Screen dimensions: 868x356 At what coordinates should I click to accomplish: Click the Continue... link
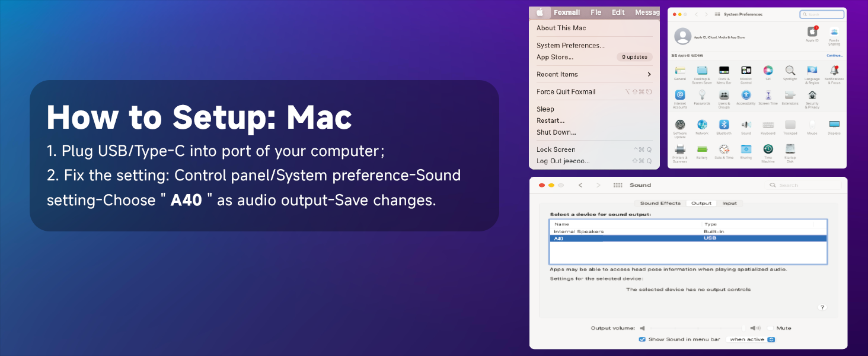click(834, 55)
